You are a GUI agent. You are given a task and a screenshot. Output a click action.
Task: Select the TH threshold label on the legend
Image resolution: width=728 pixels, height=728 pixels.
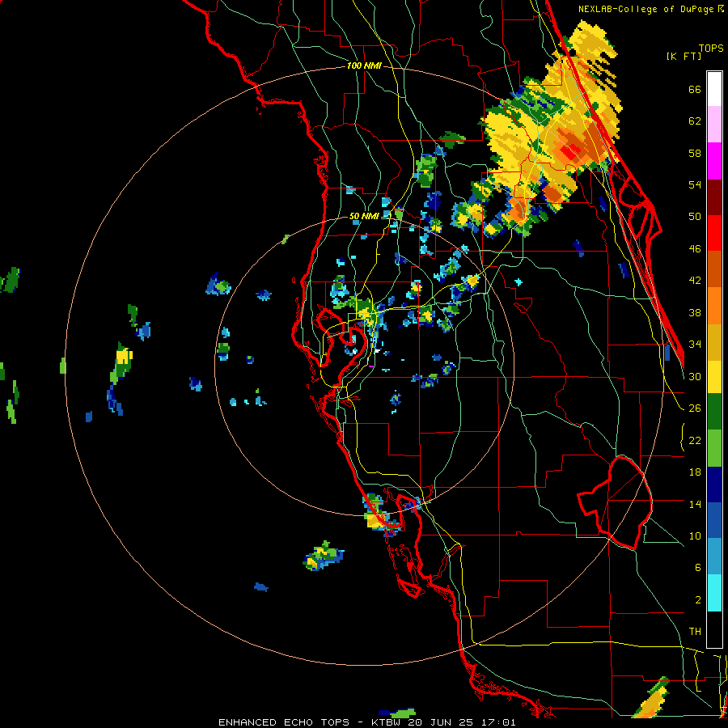click(695, 632)
